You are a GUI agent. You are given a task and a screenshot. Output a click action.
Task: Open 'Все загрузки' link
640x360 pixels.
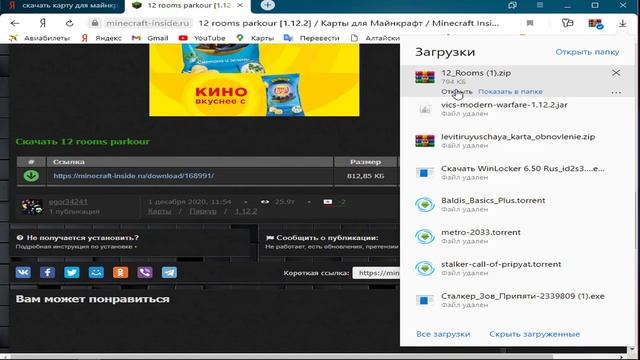[x=443, y=334]
